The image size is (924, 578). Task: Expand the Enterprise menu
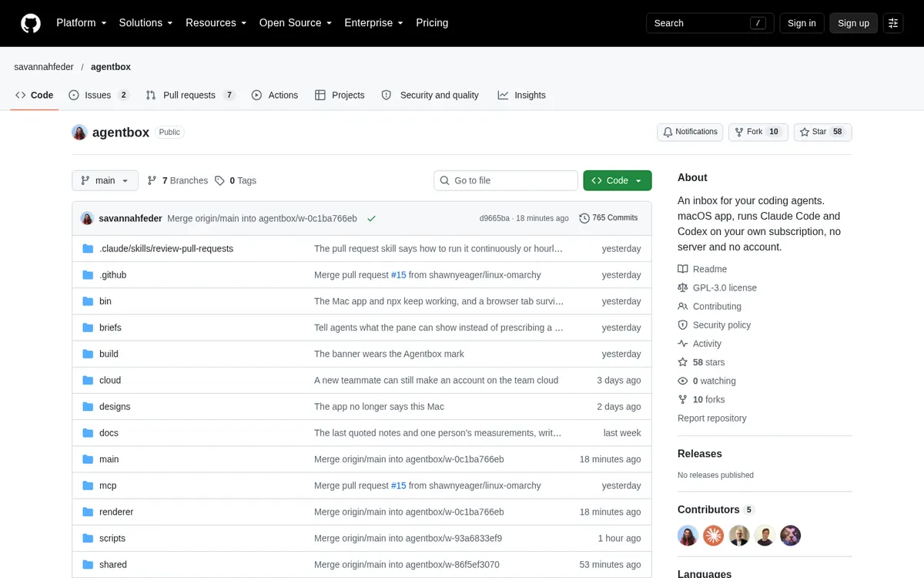click(373, 23)
